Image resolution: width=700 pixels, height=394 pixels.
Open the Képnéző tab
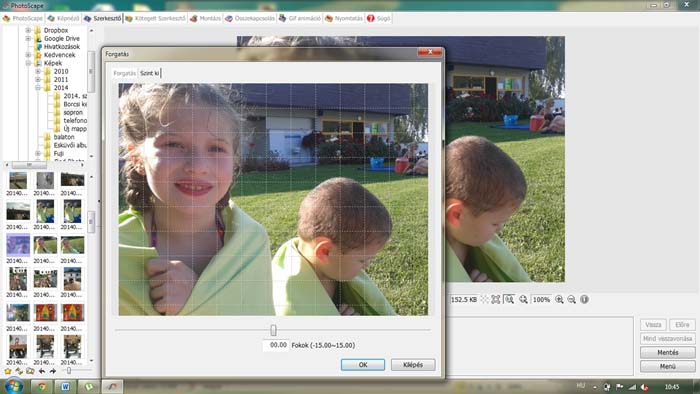pyautogui.click(x=63, y=18)
